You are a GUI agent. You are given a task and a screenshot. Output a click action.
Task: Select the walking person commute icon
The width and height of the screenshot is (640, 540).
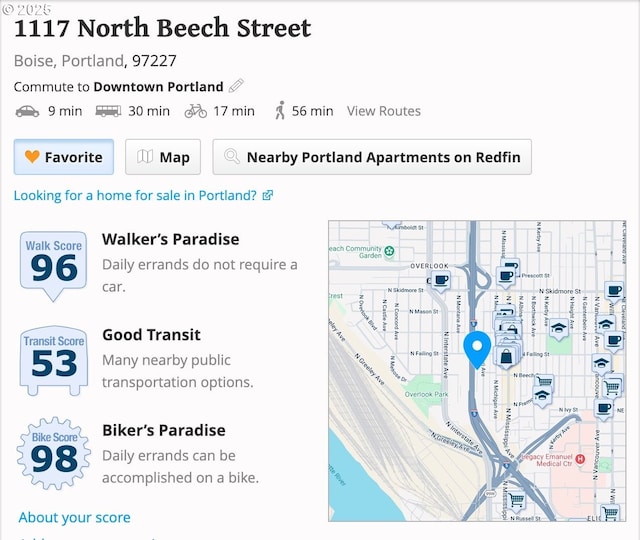pyautogui.click(x=280, y=111)
